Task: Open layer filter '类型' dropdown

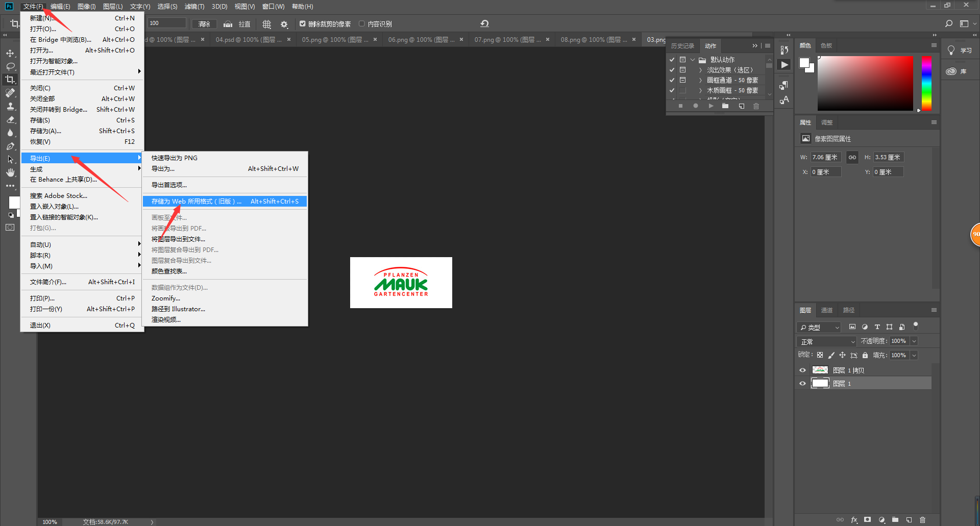Action: click(x=819, y=327)
